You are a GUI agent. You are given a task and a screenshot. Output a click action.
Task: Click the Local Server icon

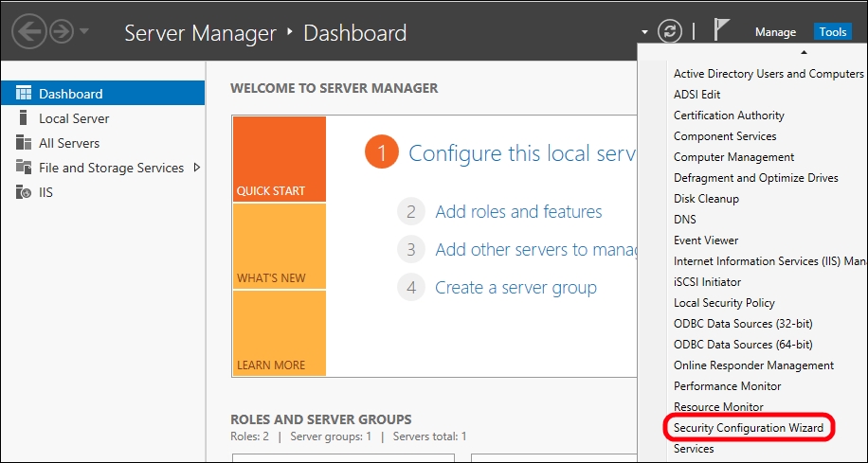[x=24, y=118]
